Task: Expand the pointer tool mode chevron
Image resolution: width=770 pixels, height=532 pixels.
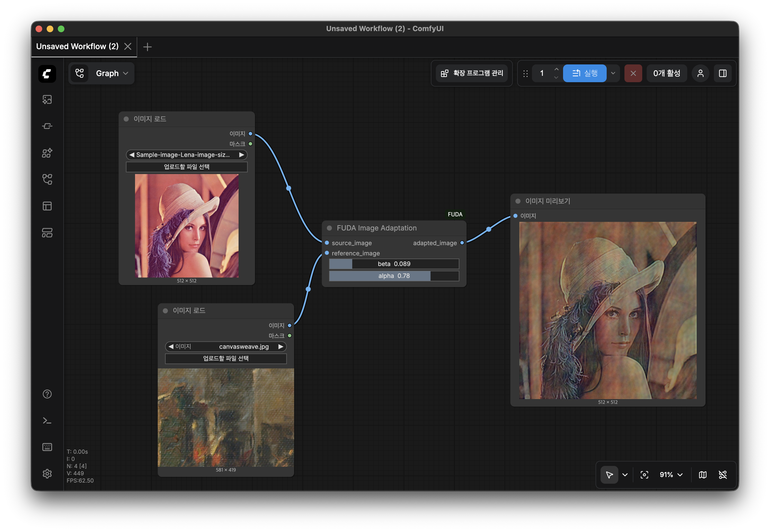Action: (625, 475)
